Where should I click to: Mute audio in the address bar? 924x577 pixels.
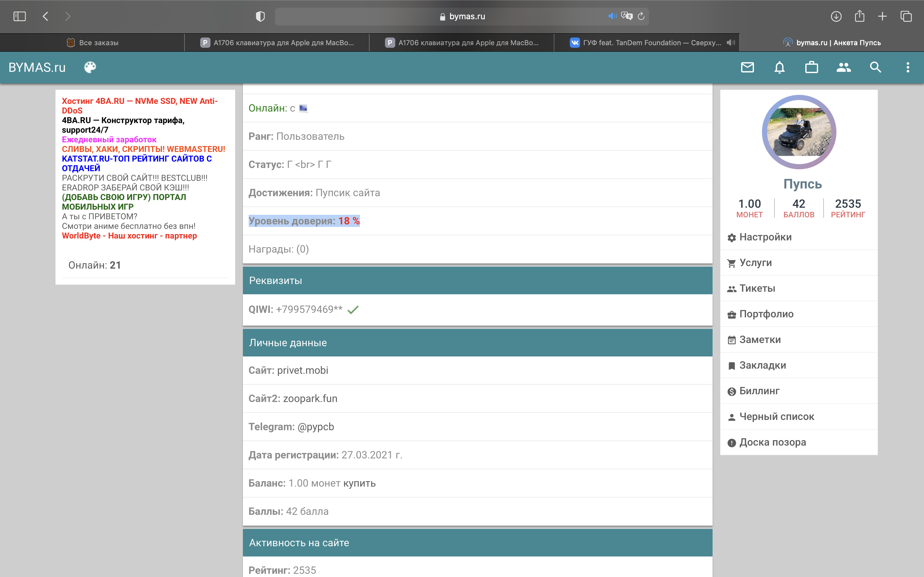point(612,16)
